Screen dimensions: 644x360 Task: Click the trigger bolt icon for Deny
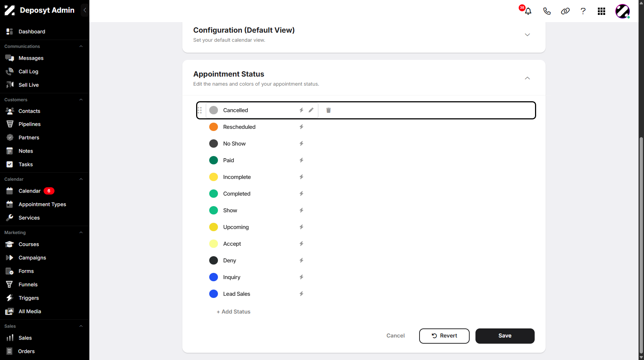tap(301, 260)
